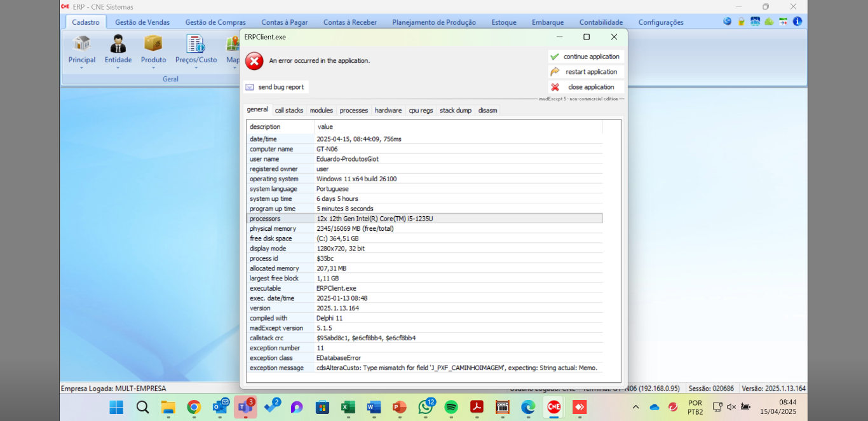868x421 pixels.
Task: Open WhatsApp from the taskbar
Action: (x=425, y=407)
